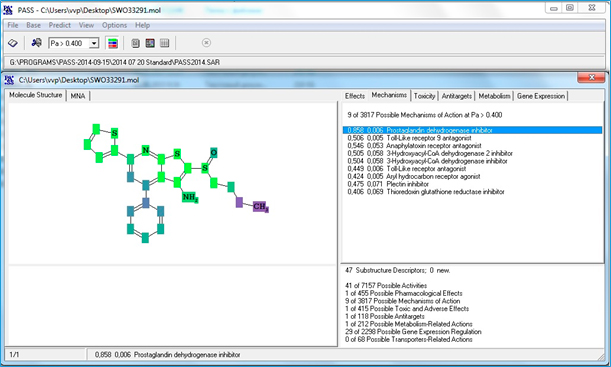Click '41 of 7157 Possible Activities' line

386,286
